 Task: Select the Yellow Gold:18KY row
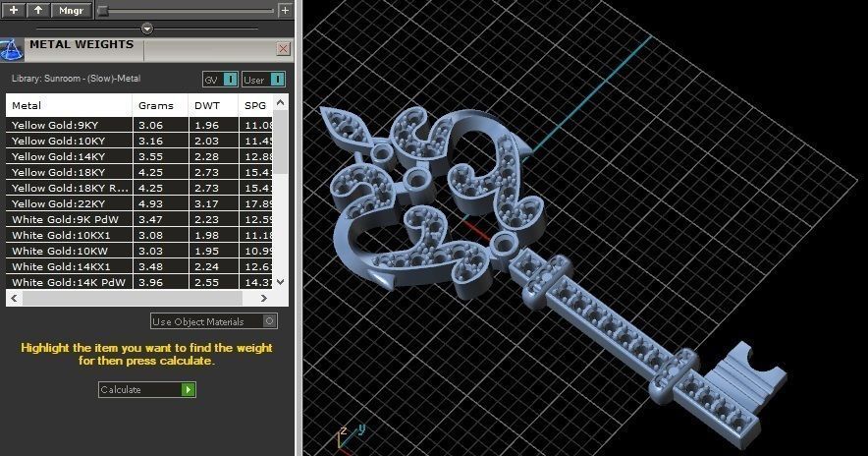coord(139,172)
